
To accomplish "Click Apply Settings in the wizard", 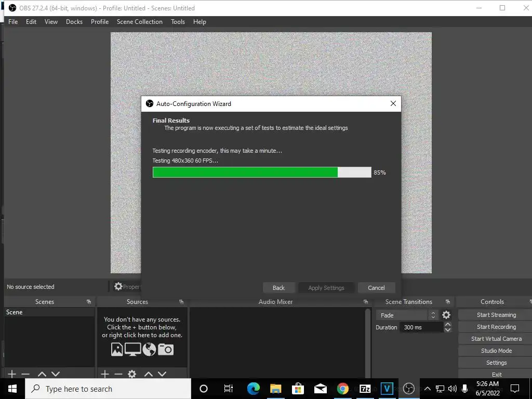I will 326,288.
